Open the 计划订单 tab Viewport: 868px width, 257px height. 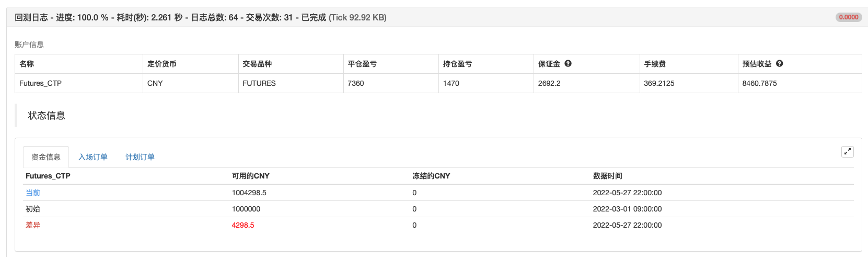click(x=140, y=157)
